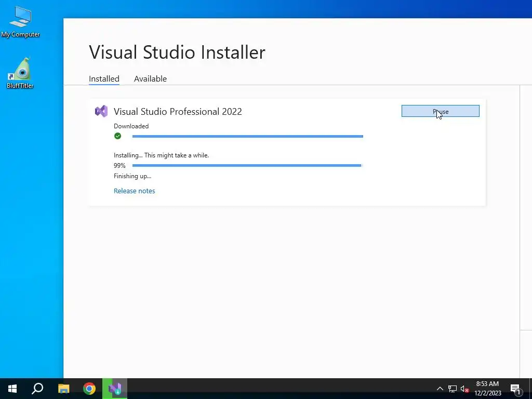Open the taskbar clock showing 8:53 AM
The height and width of the screenshot is (399, 532).
coord(487,389)
